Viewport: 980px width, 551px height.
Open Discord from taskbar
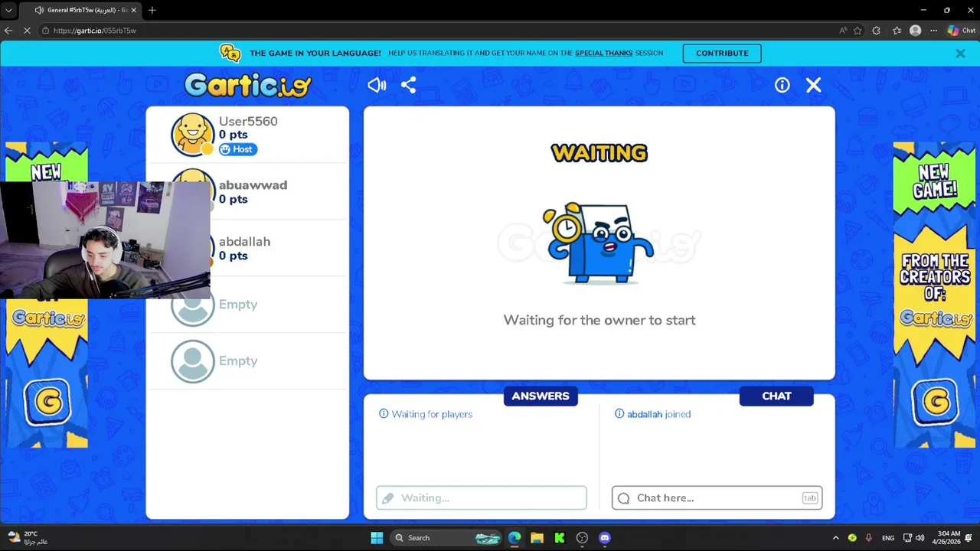coord(605,538)
